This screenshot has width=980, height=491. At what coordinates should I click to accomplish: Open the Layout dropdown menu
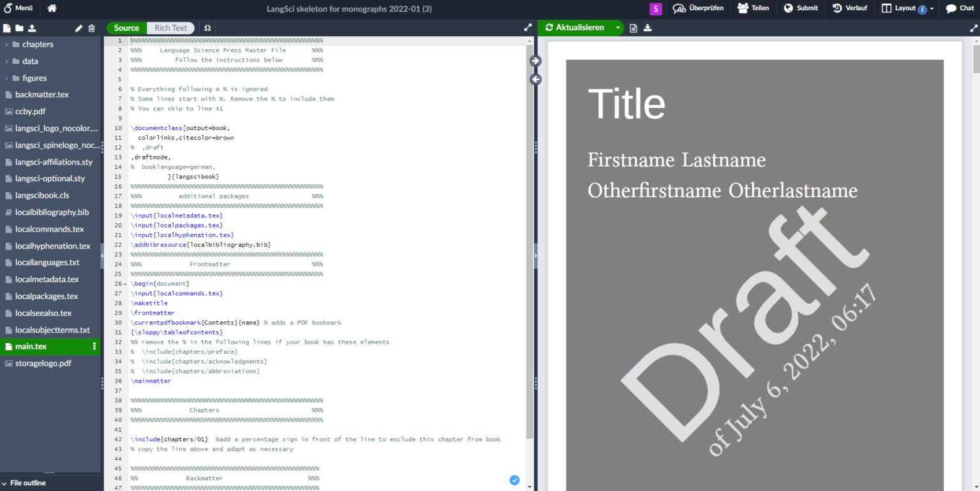click(907, 8)
